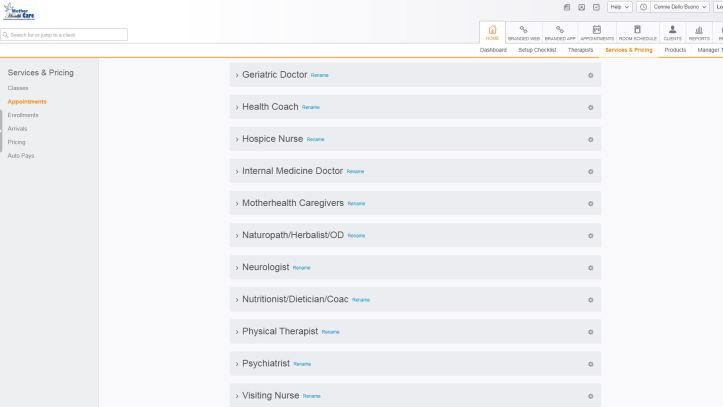Rename the Internal Medicine Doctor category
Viewport: 723px width, 407px height.
(355, 171)
